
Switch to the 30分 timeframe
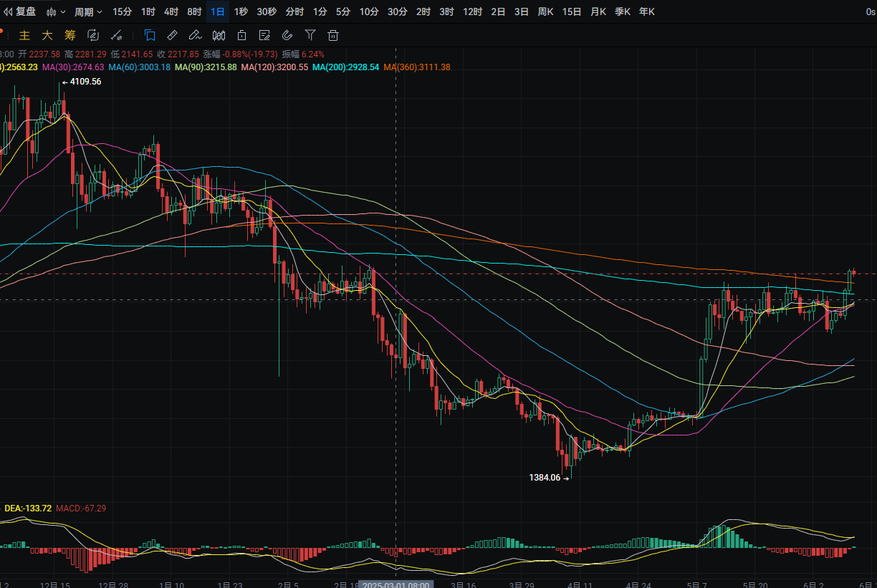click(398, 11)
